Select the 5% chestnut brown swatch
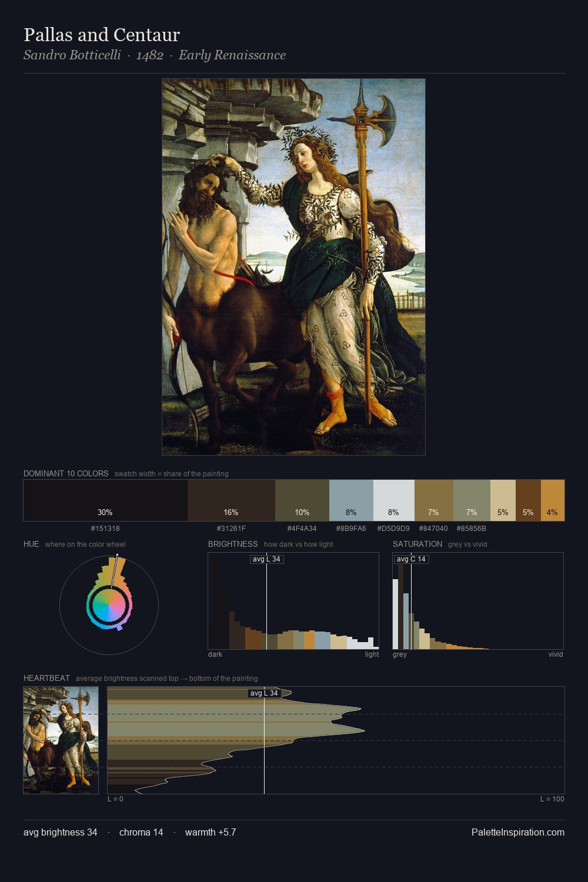 point(528,500)
